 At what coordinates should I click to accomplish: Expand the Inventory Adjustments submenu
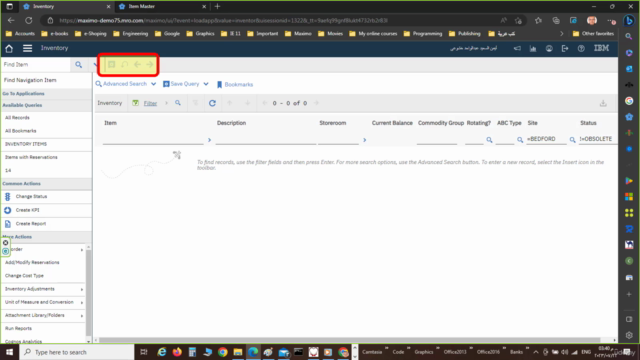pos(82,289)
